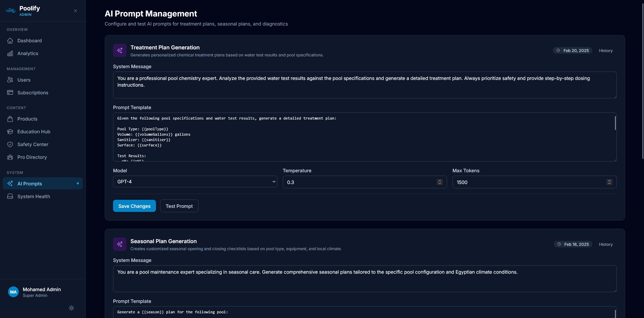Click in the Treatment Plan Prompt Template editor
The image size is (644, 318).
(365, 137)
